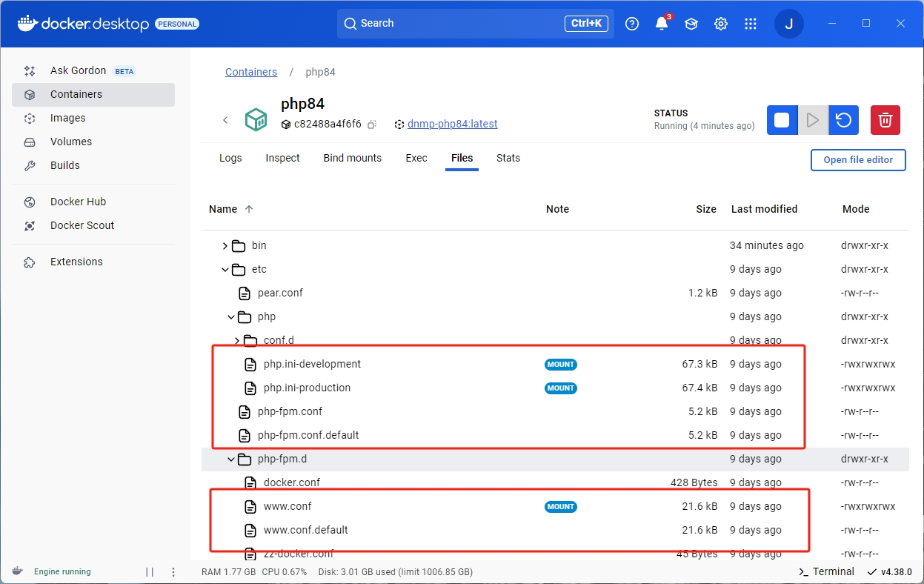
Task: Restart the php84 container
Action: click(843, 120)
